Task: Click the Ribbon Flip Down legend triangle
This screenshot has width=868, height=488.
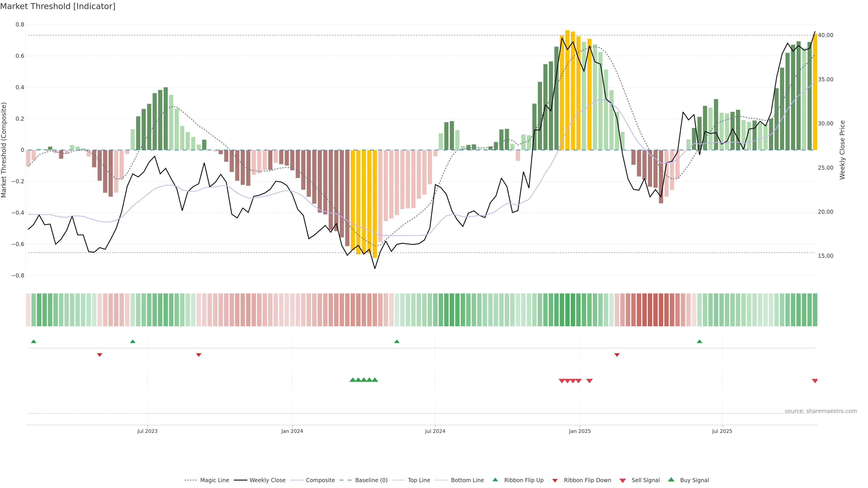Action: click(x=555, y=480)
